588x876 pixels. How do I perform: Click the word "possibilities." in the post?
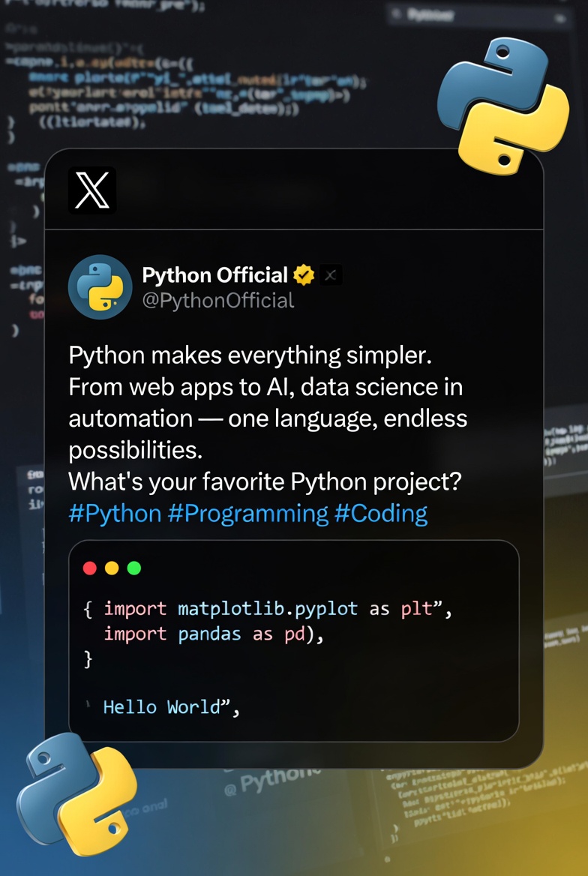pos(135,450)
